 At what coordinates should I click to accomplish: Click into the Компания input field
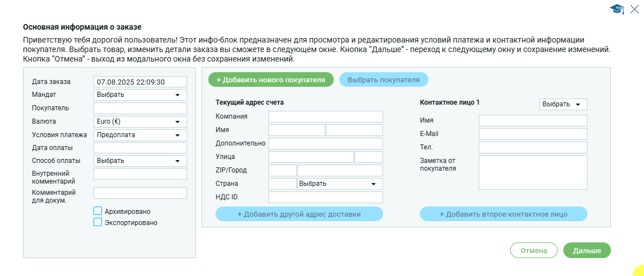(325, 116)
